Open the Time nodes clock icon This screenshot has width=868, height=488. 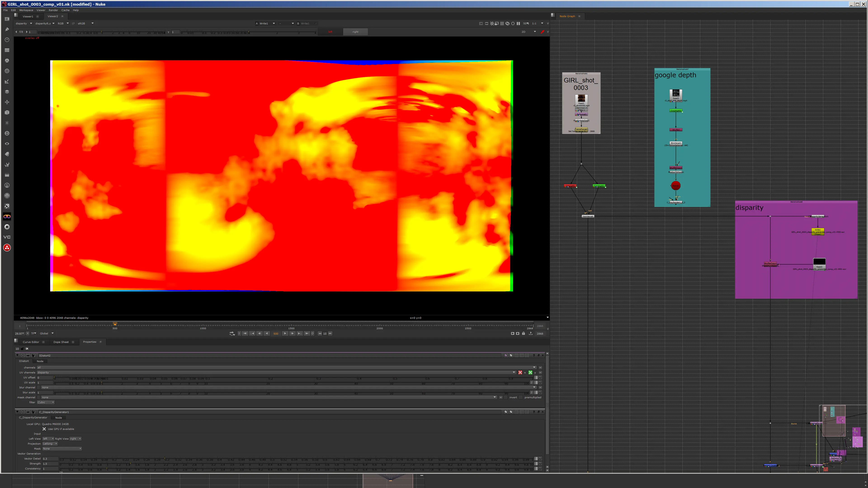(x=7, y=40)
